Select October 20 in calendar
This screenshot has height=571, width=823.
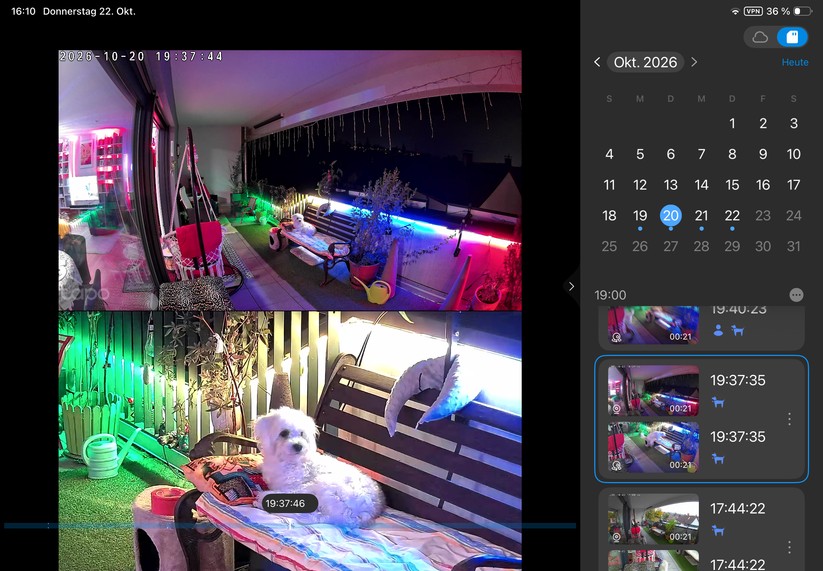670,216
